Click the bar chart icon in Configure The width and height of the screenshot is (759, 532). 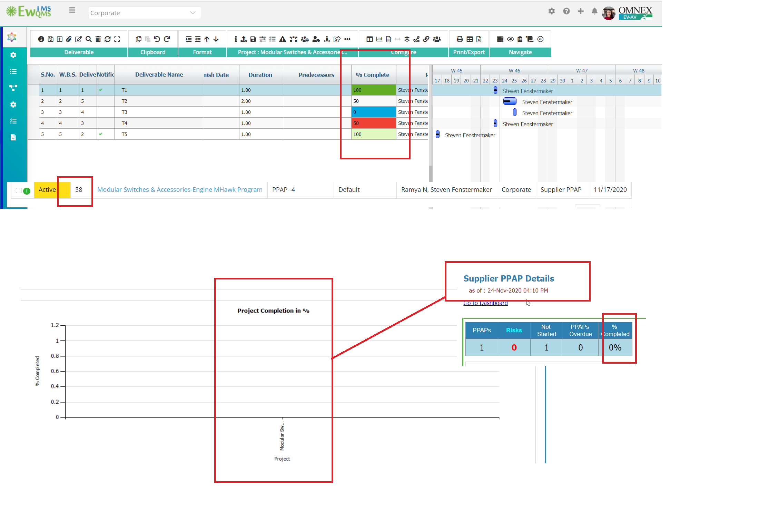pos(379,39)
